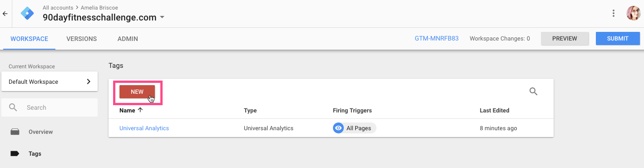The width and height of the screenshot is (644, 168).
Task: Click the back arrow icon
Action: pos(5,14)
